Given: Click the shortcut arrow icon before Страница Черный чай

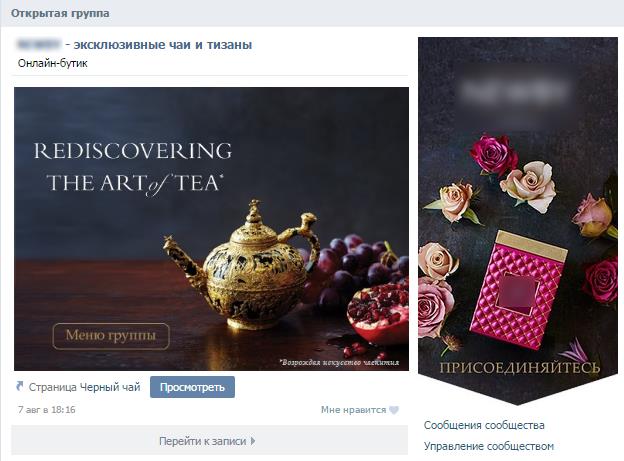Looking at the screenshot, I should coord(20,385).
